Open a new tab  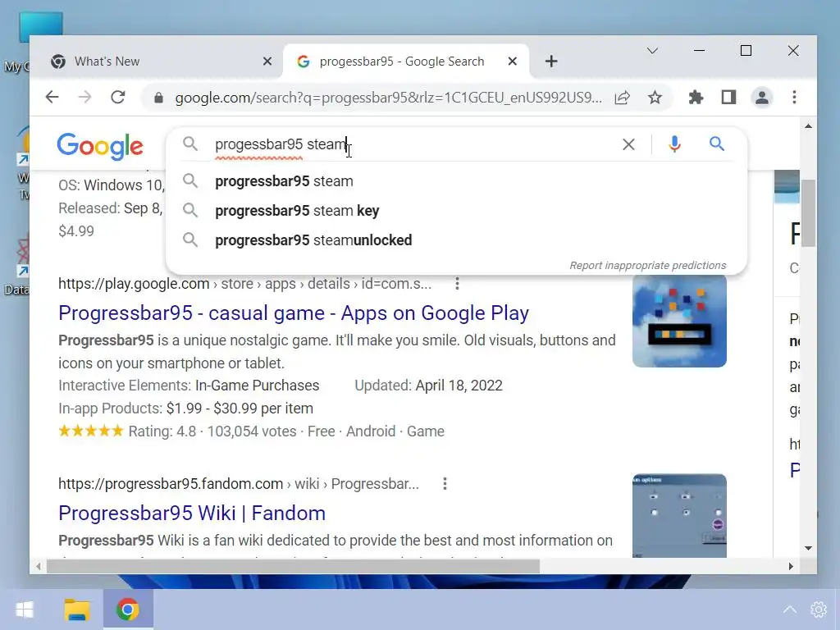pos(551,62)
